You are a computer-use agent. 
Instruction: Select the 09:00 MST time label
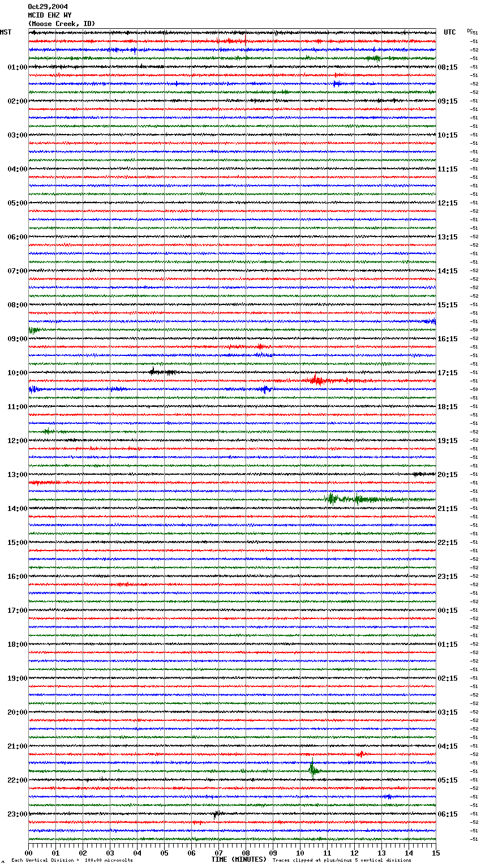coord(18,339)
